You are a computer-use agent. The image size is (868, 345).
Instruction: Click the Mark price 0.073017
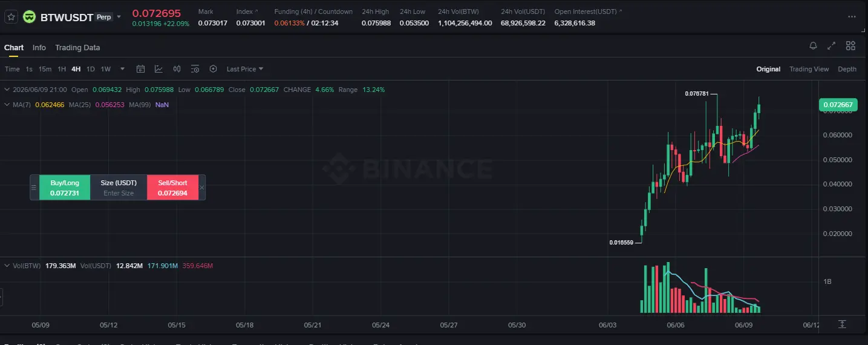[213, 23]
